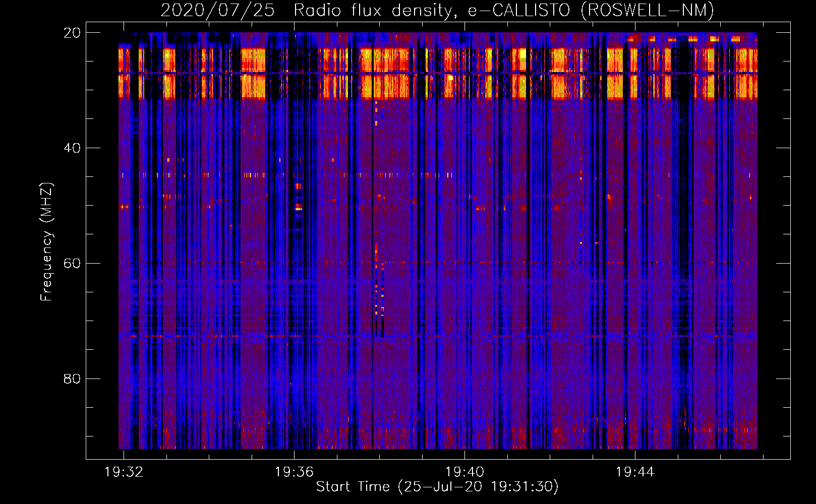This screenshot has height=504, width=816.
Task: Click the 19:40 time tick label
Action: point(464,472)
